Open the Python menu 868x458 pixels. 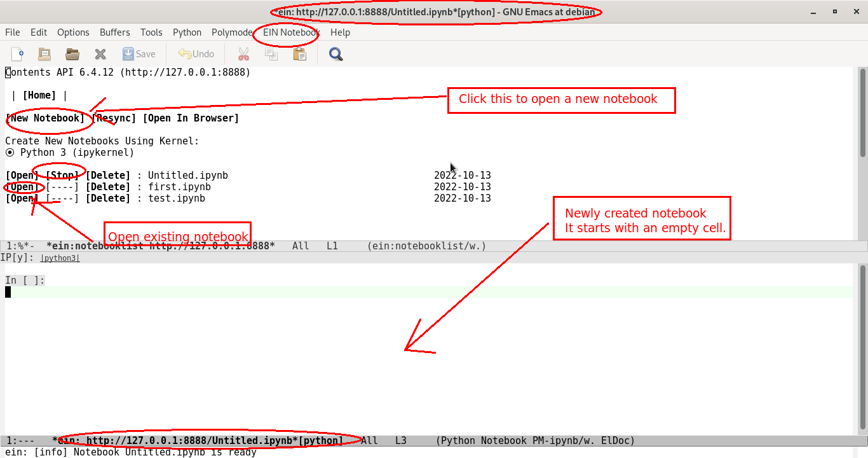(187, 32)
